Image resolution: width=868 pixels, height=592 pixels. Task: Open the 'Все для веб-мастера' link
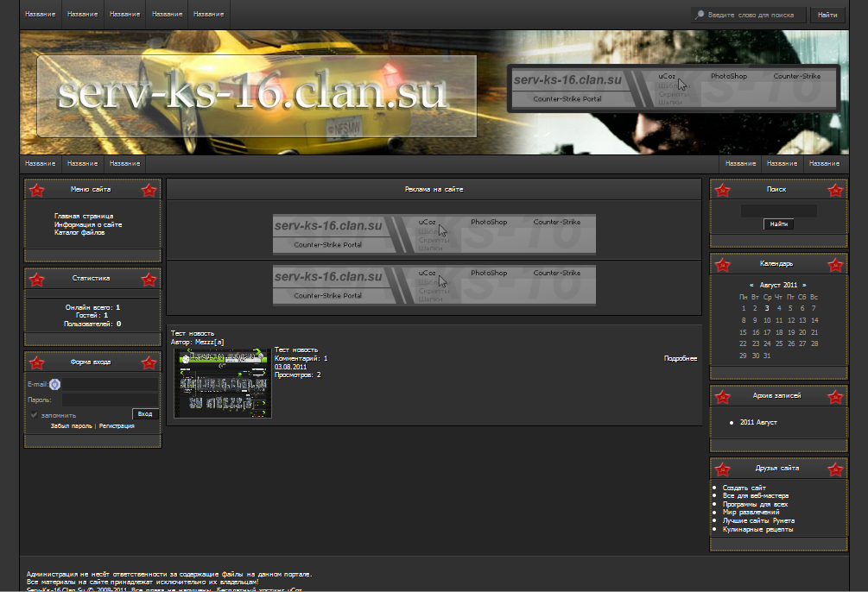pos(756,495)
